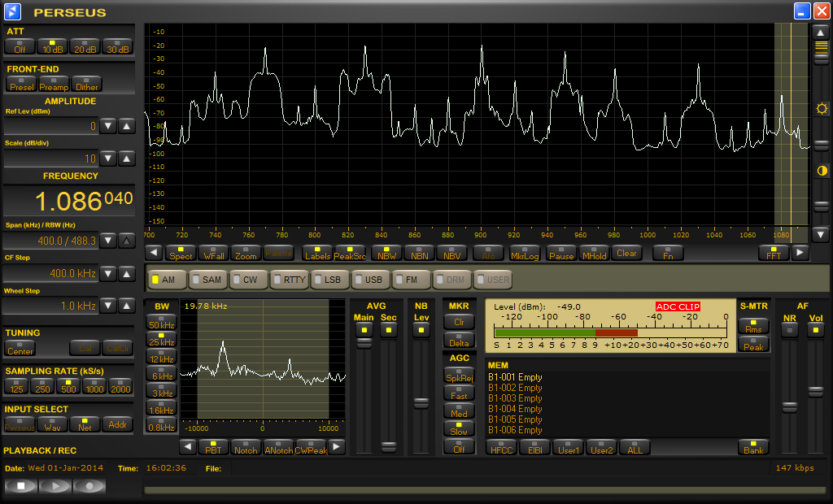Click left arrow beside PBT button

(x=188, y=446)
